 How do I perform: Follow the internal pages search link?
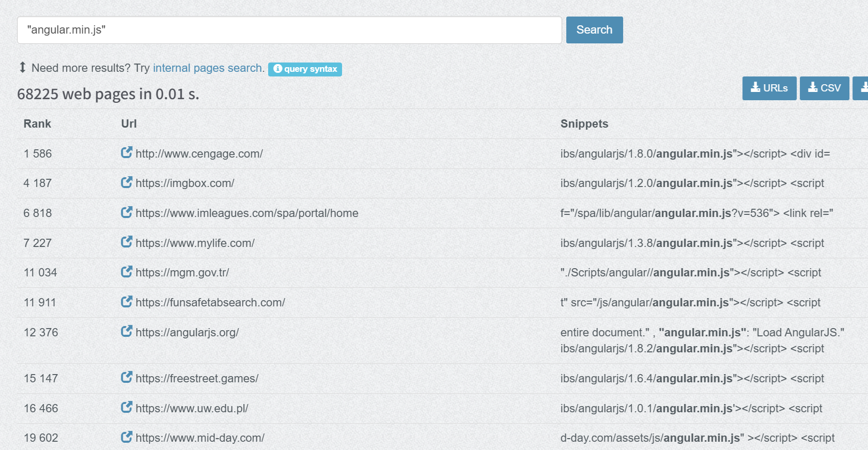207,68
